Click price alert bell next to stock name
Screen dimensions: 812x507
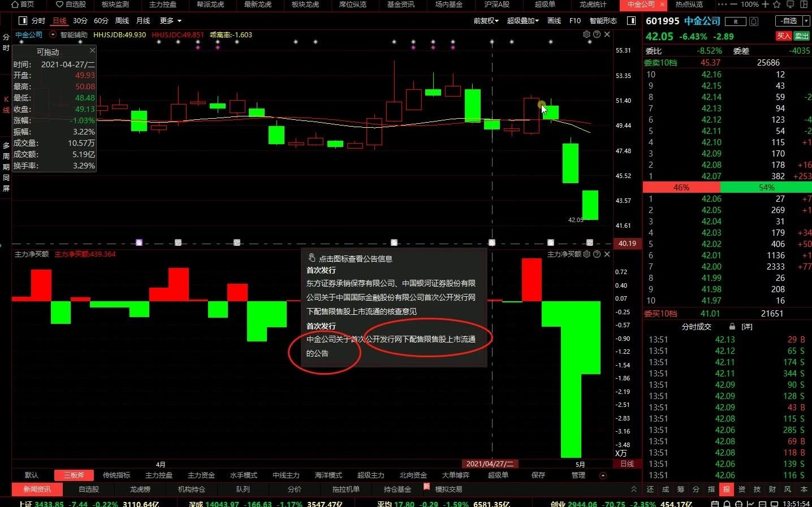tap(754, 21)
